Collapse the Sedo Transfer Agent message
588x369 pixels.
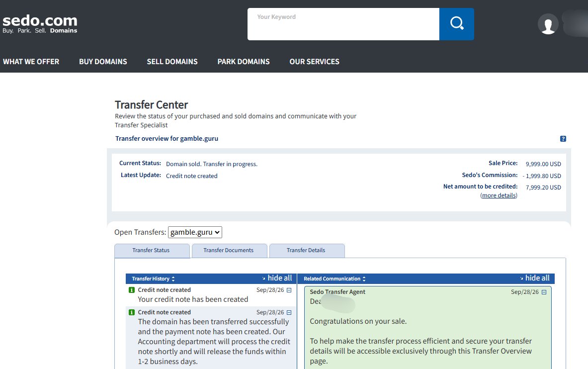click(544, 292)
